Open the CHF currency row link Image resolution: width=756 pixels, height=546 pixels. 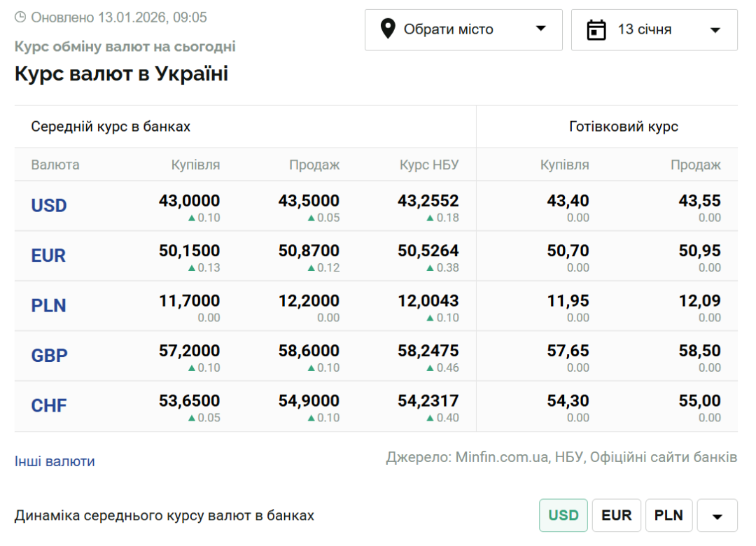(x=49, y=405)
